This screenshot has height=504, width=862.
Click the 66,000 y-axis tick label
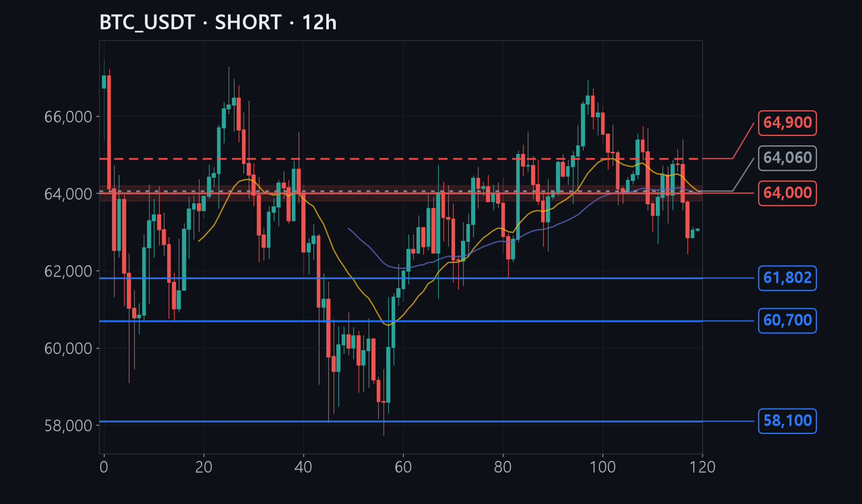68,117
